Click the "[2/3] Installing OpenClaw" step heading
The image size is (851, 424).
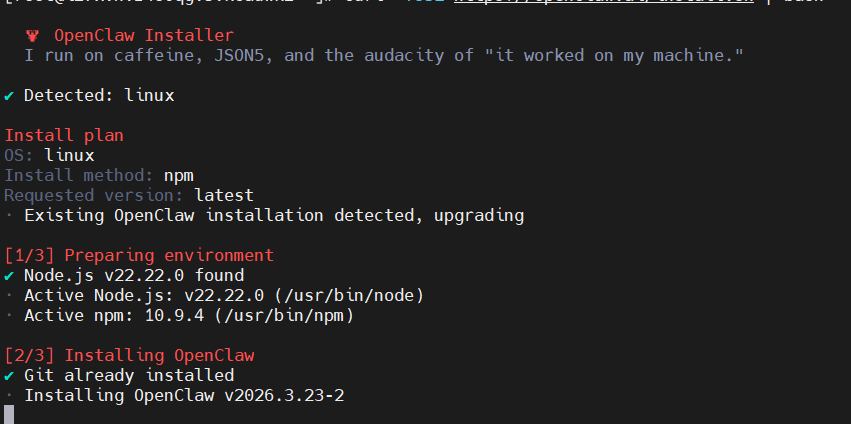tap(129, 355)
